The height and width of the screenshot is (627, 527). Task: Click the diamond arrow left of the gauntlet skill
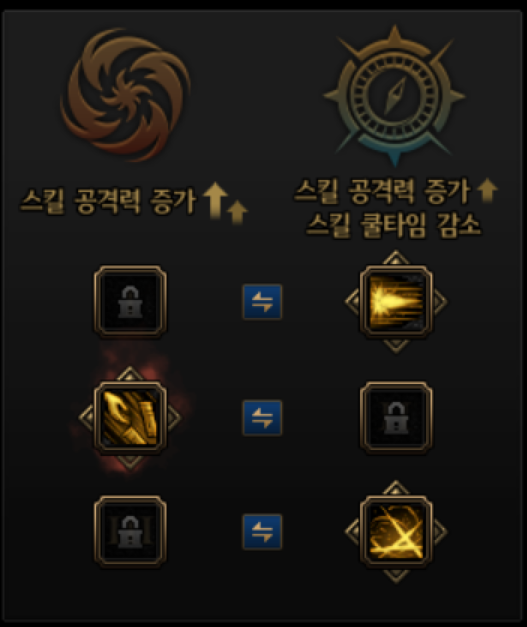coord(86,417)
